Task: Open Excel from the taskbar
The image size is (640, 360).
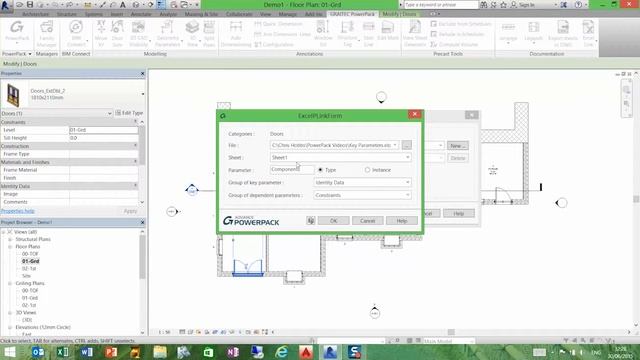Action: (62, 352)
